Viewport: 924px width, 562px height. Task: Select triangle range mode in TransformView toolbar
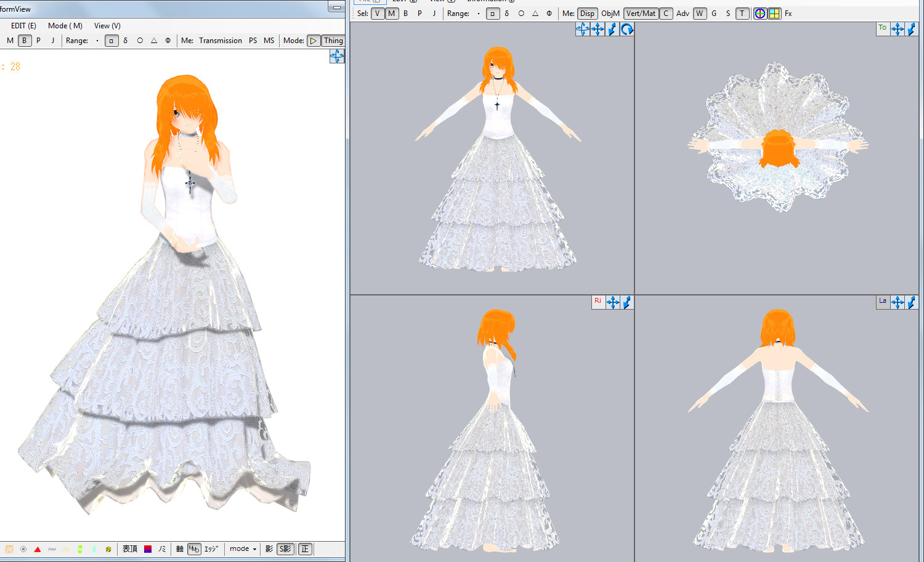pos(154,41)
